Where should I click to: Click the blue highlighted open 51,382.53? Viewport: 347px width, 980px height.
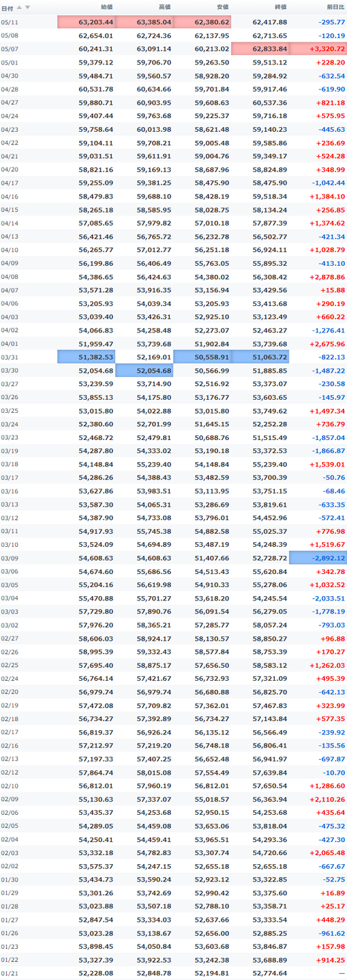(86, 355)
